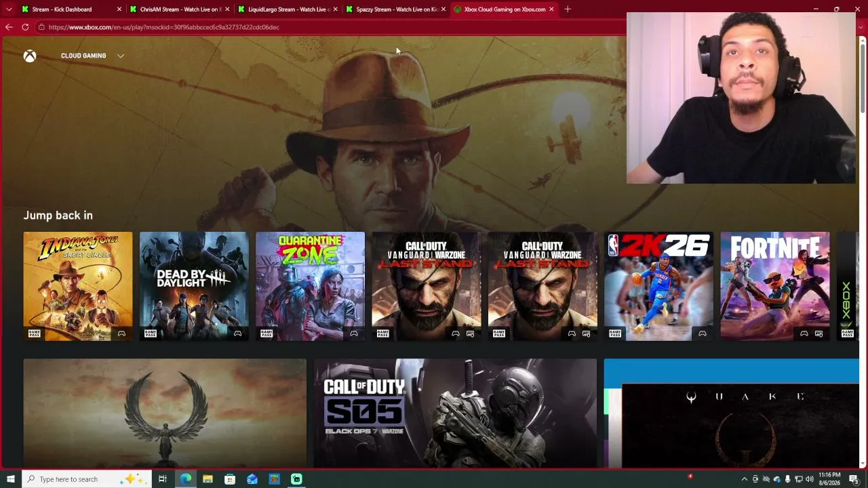Select the Xbox Cloud Gaming tab
Screen dimensions: 868x488
tap(505, 9)
